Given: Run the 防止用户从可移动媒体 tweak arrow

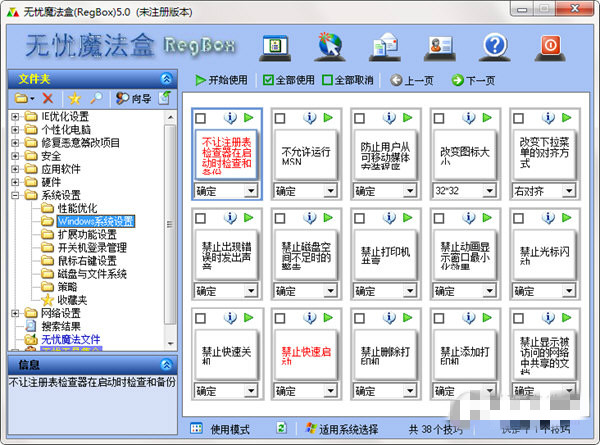Looking at the screenshot, I should pyautogui.click(x=408, y=117).
